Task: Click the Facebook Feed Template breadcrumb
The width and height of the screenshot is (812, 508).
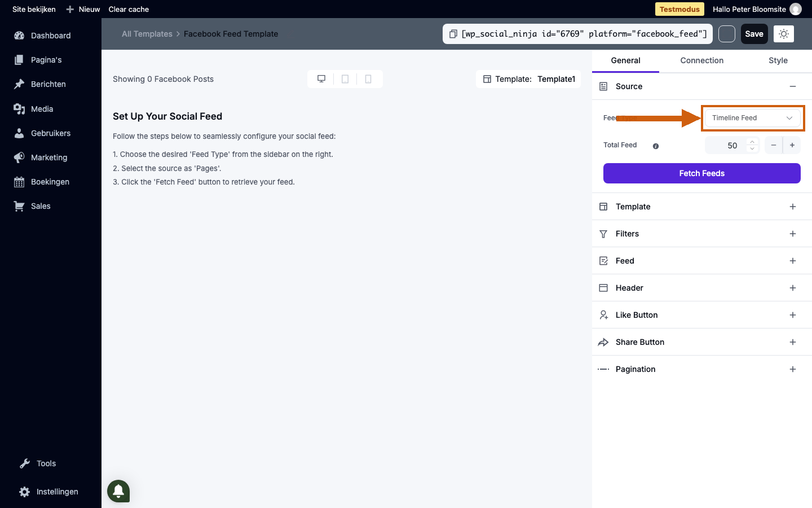Action: (x=231, y=34)
